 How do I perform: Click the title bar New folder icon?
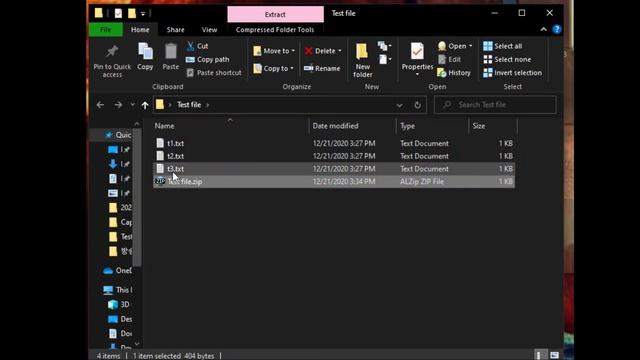(131, 13)
